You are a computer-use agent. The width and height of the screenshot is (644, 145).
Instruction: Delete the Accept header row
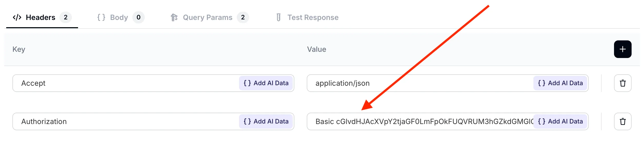click(x=622, y=83)
